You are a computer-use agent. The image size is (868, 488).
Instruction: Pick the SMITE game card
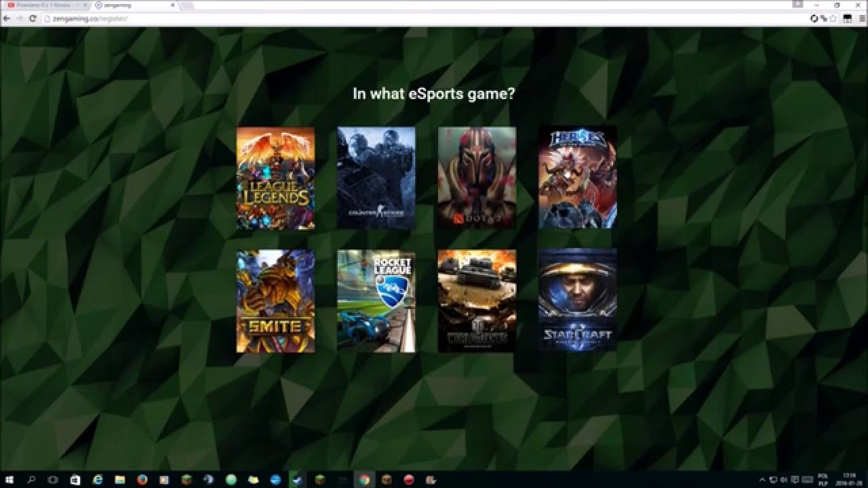tap(275, 301)
